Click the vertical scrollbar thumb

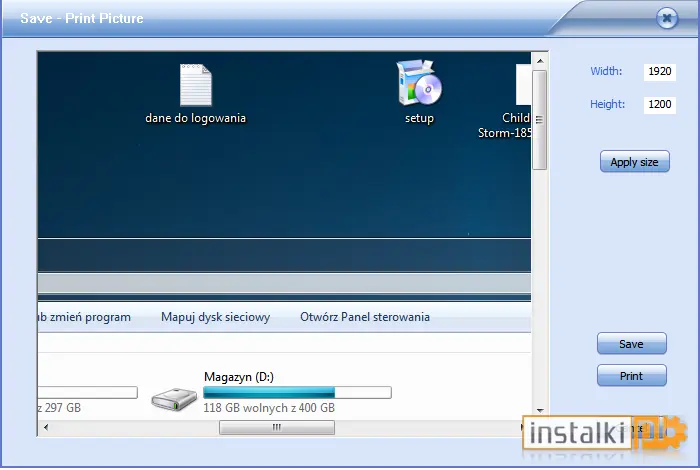tap(540, 120)
